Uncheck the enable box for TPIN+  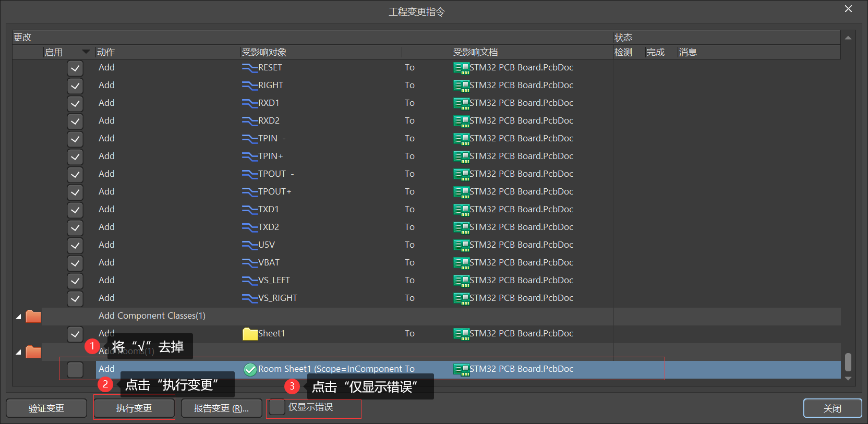click(75, 157)
